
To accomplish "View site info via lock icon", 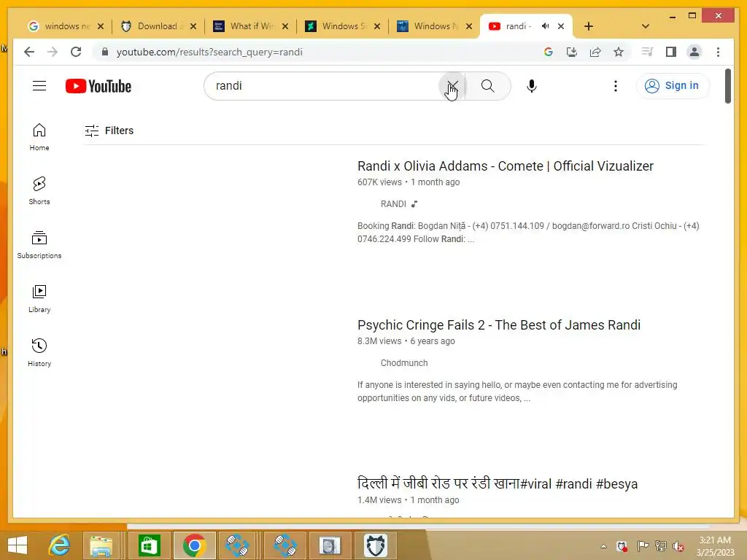I will click(x=105, y=52).
